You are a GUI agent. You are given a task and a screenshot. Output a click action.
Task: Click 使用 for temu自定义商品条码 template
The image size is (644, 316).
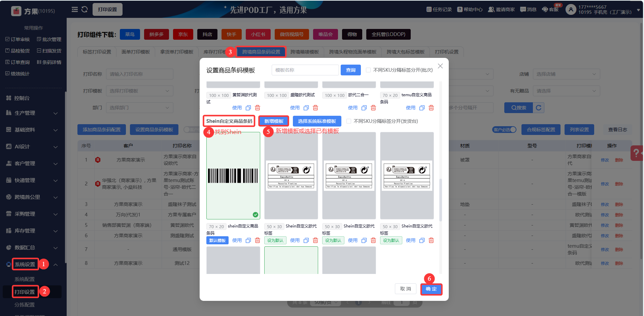click(x=410, y=108)
